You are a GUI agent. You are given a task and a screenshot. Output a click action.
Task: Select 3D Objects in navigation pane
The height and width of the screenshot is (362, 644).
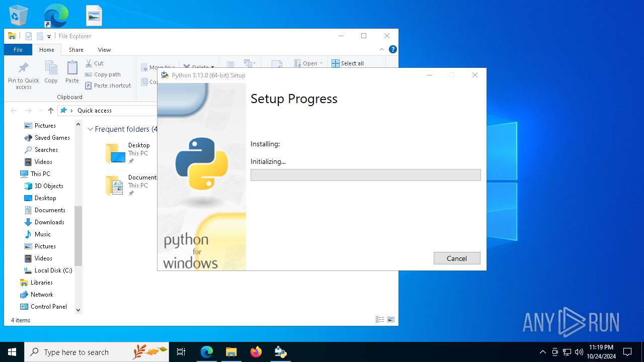tap(43, 186)
